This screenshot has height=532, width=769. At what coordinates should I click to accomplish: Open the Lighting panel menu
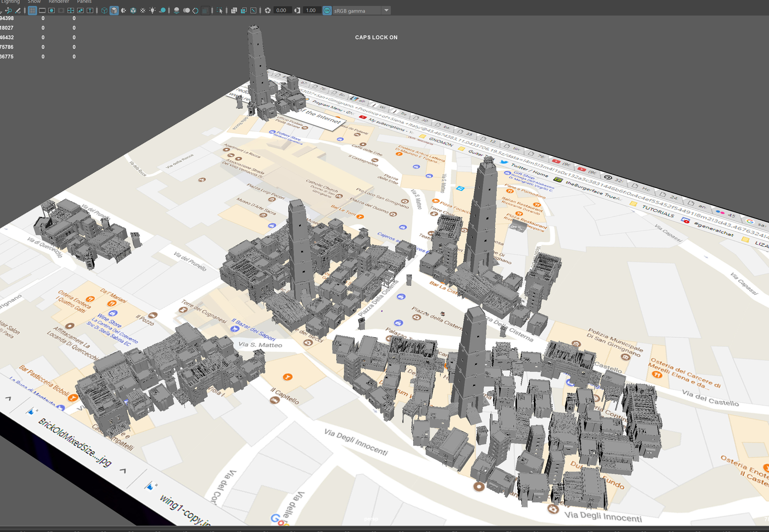(10, 2)
